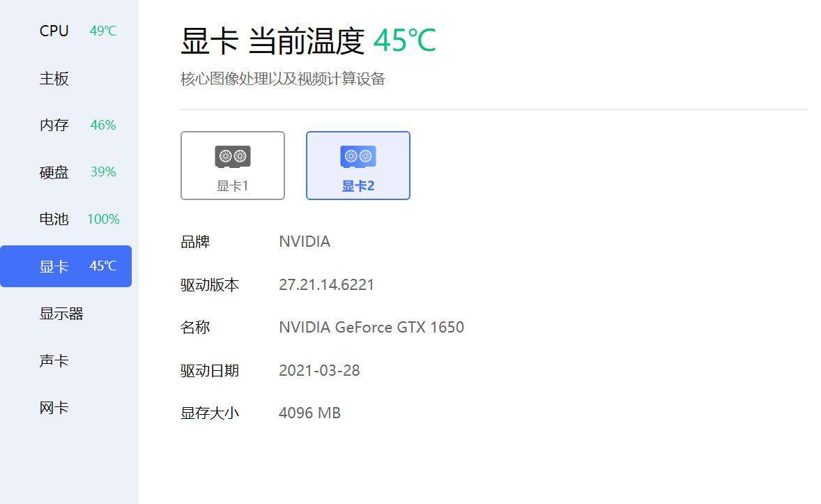Click the 驱动版本 driver version label
Viewport: 821px width, 504px height.
(210, 284)
